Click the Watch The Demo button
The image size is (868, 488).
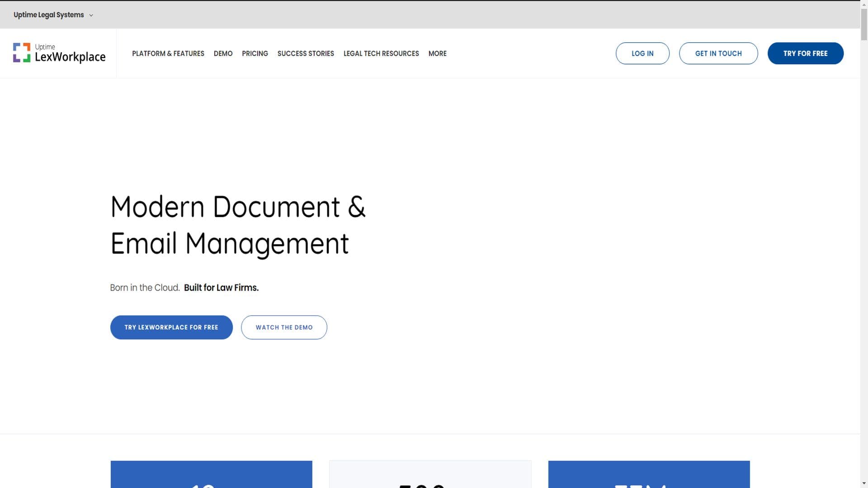pyautogui.click(x=284, y=327)
